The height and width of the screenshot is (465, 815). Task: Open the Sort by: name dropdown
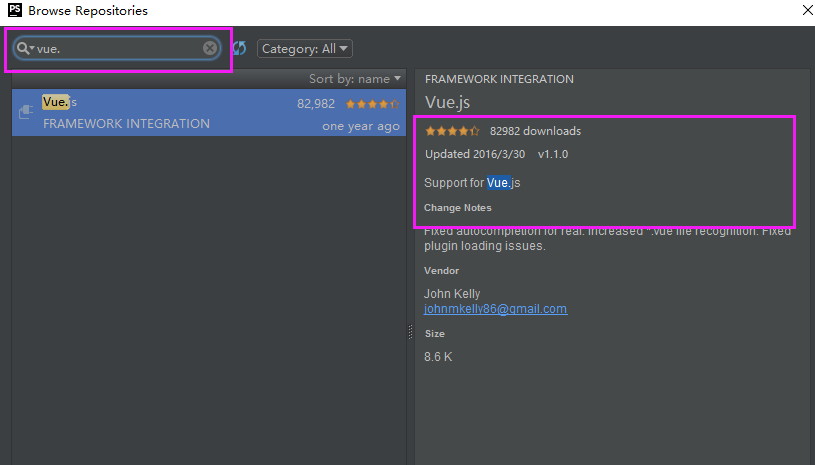[x=354, y=78]
